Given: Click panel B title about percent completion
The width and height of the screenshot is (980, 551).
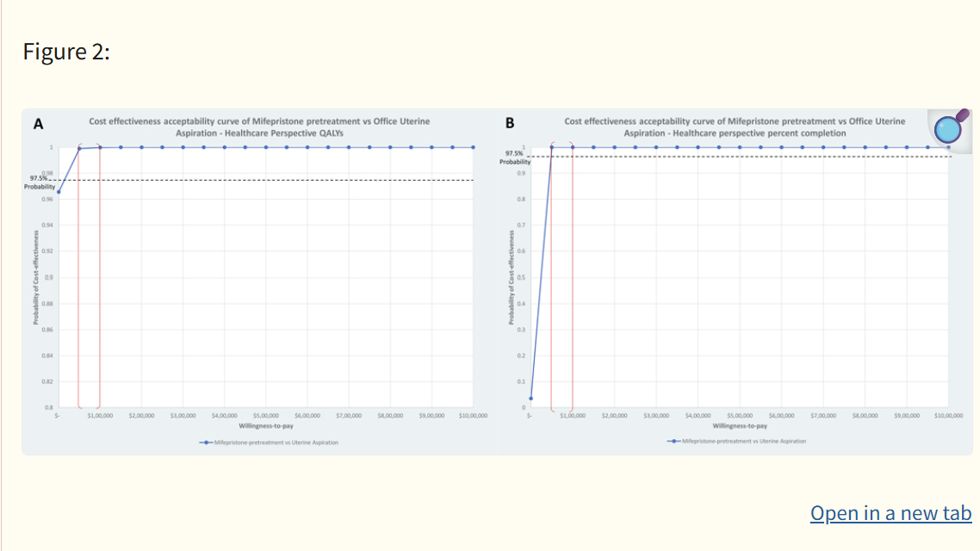Looking at the screenshot, I should coord(735,127).
